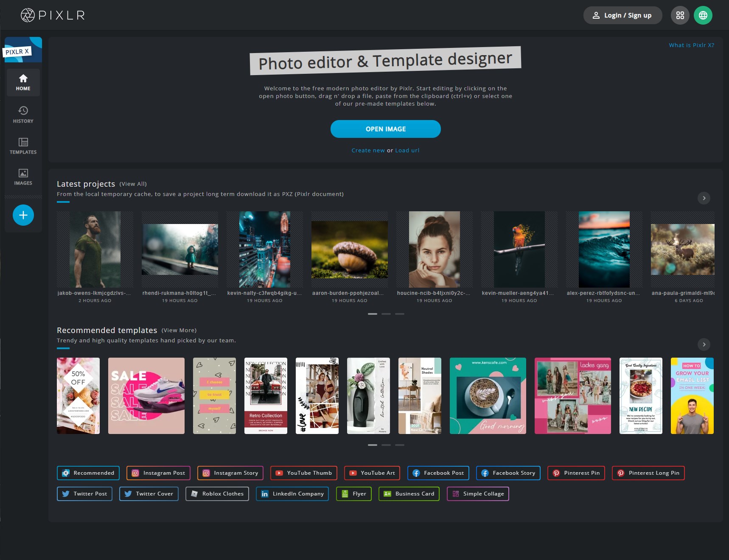Open the language selector globe icon

click(703, 15)
